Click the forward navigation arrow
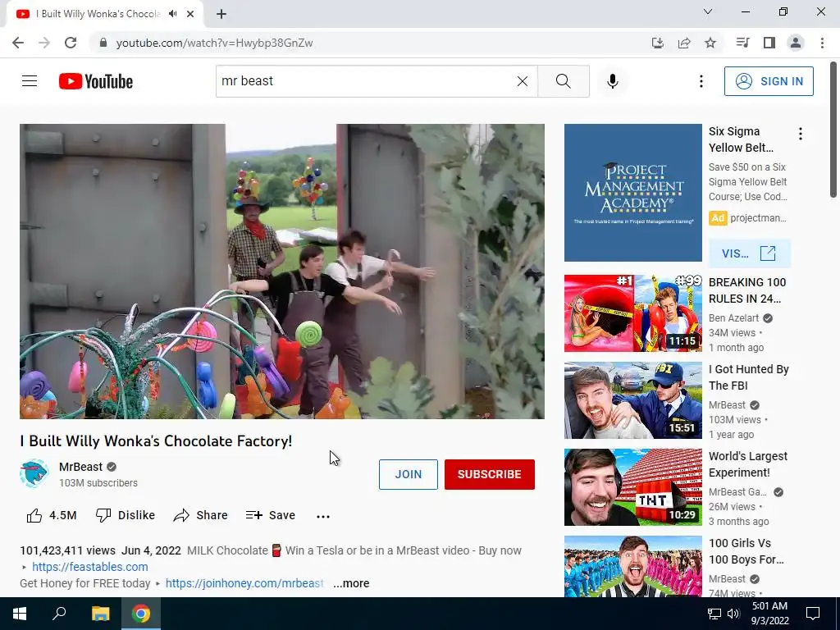Screen dimensions: 840x630 pos(44,43)
